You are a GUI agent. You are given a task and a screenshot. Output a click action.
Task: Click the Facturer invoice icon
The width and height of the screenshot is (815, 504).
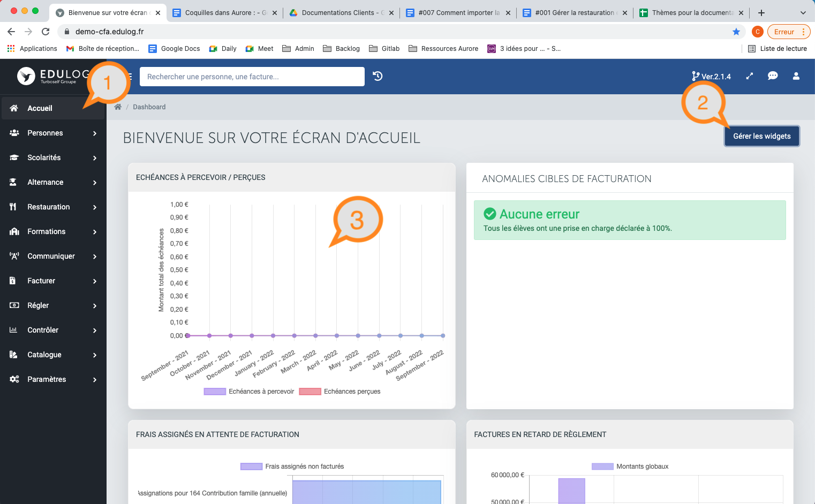tap(13, 281)
